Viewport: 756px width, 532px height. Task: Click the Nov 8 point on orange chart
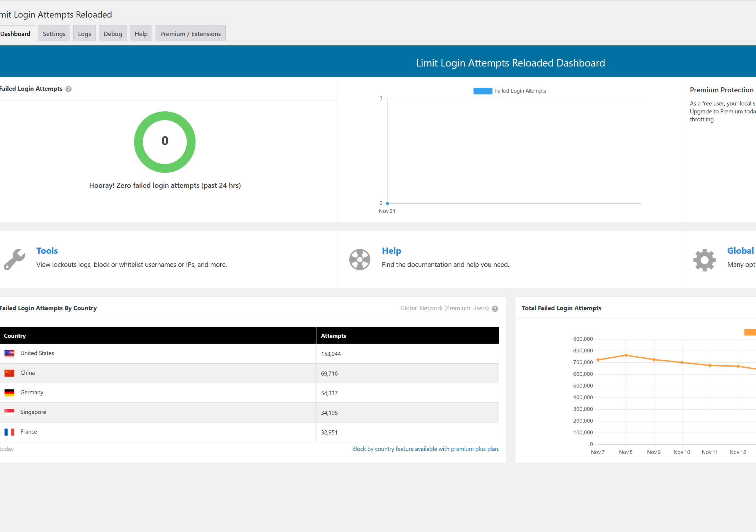tap(626, 356)
